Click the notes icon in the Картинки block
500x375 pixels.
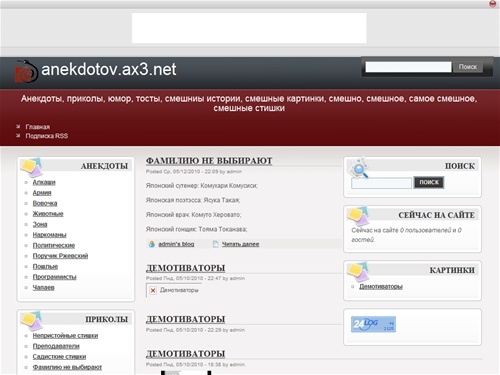[358, 271]
